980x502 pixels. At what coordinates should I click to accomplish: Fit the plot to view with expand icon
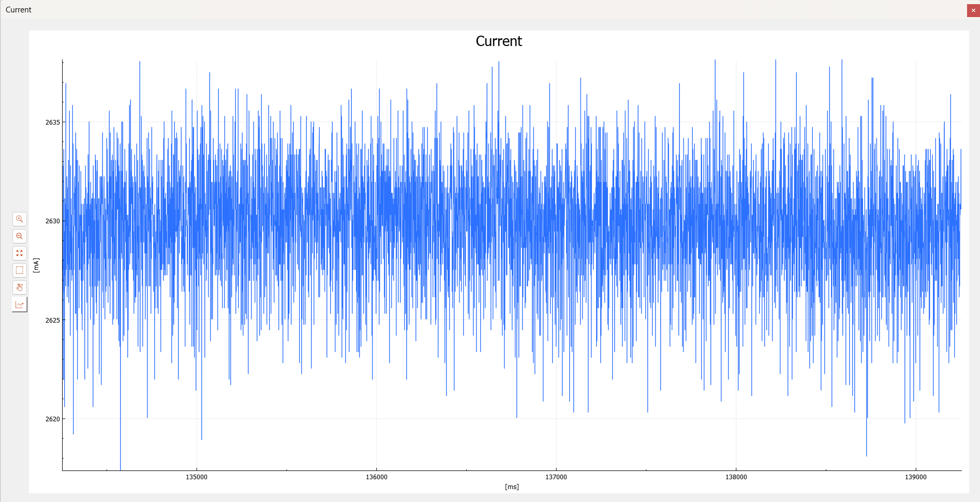click(20, 253)
